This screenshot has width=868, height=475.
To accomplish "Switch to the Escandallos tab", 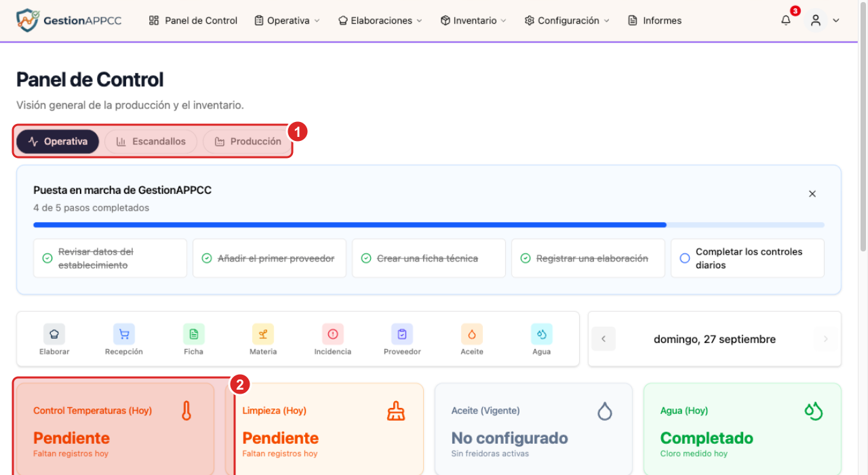I will pyautogui.click(x=151, y=142).
